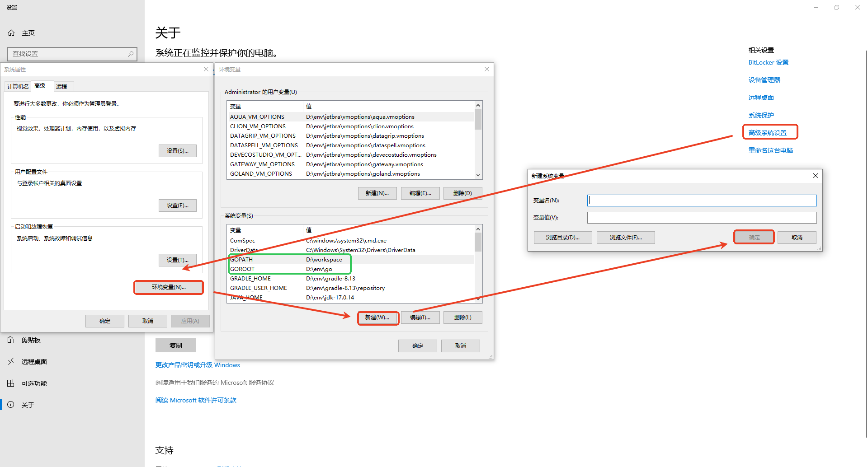
Task: Close the New System Variable dialog
Action: [816, 176]
